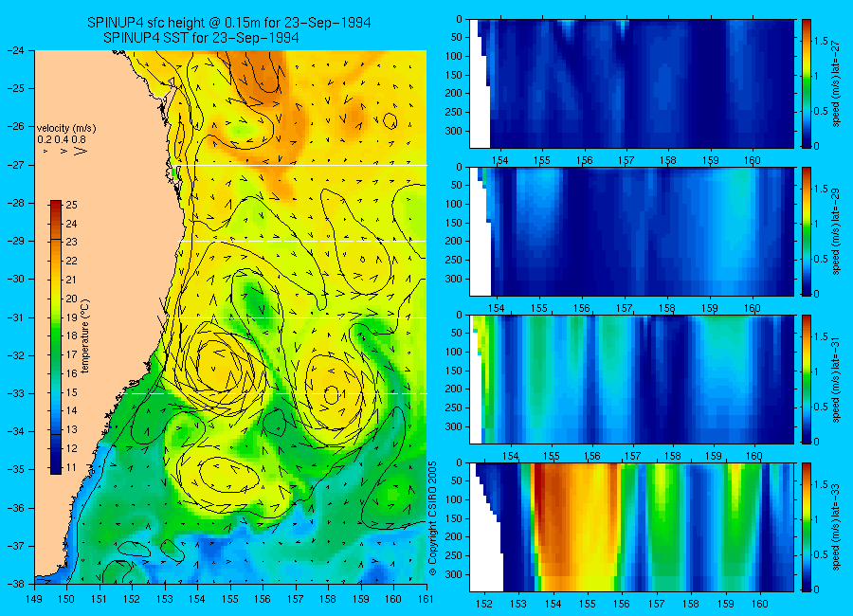Click the title line "SPINUP4 sfc height @ 0.15m for 23-Sep-1994"

tap(229, 23)
